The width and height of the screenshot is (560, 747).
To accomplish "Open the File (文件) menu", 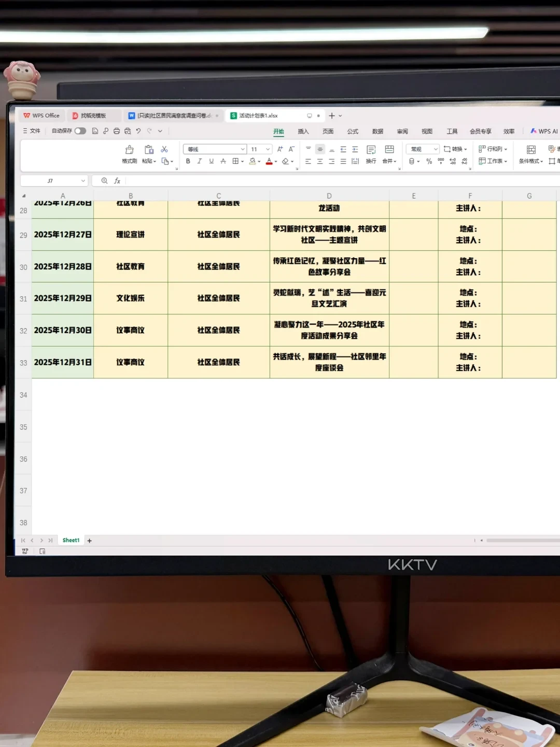I will point(32,131).
